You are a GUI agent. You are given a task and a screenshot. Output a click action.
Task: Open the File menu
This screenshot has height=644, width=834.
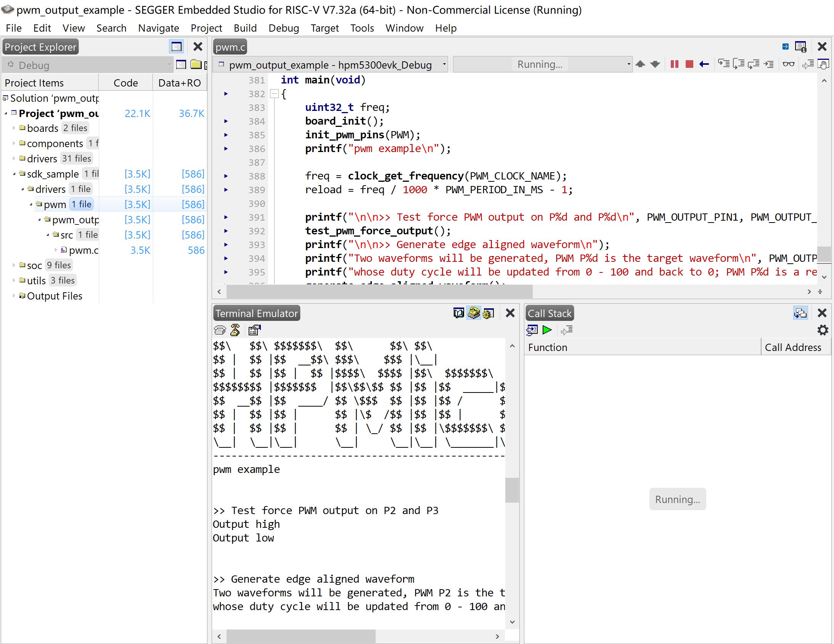(14, 28)
